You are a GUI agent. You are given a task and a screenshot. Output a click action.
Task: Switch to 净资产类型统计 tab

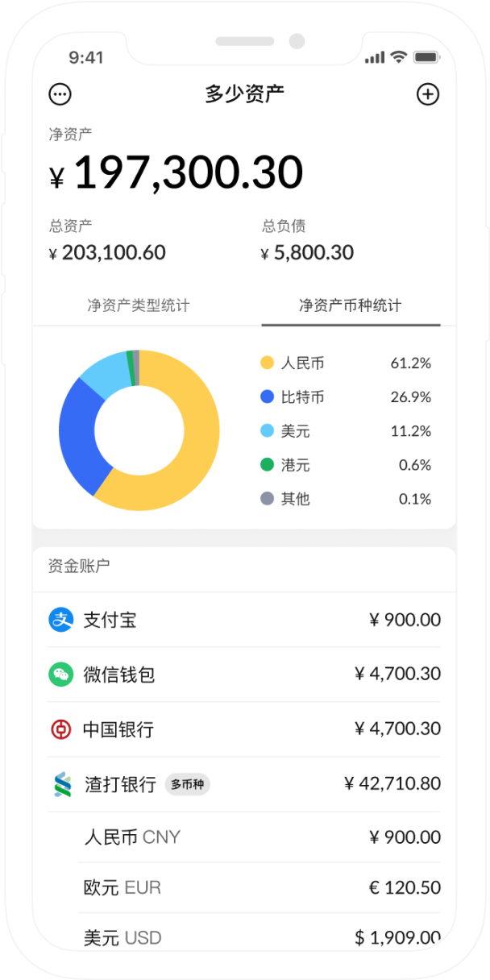pyautogui.click(x=139, y=306)
